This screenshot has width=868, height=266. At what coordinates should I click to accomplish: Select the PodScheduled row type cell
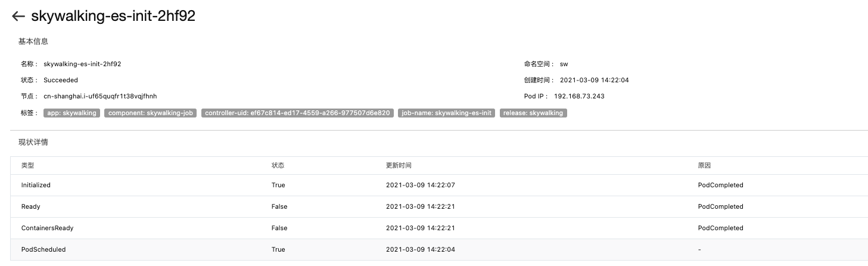click(43, 249)
